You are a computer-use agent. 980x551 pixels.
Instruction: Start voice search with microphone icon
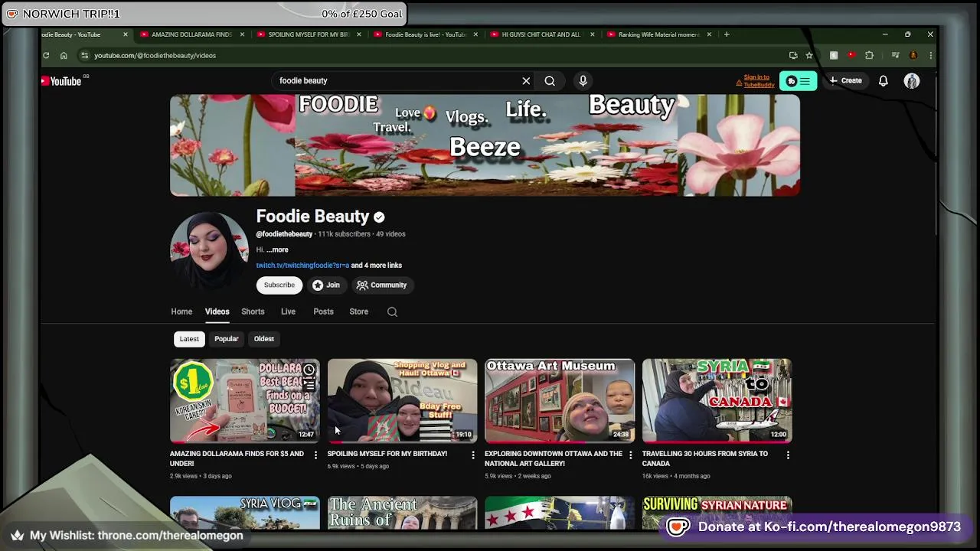pyautogui.click(x=583, y=80)
